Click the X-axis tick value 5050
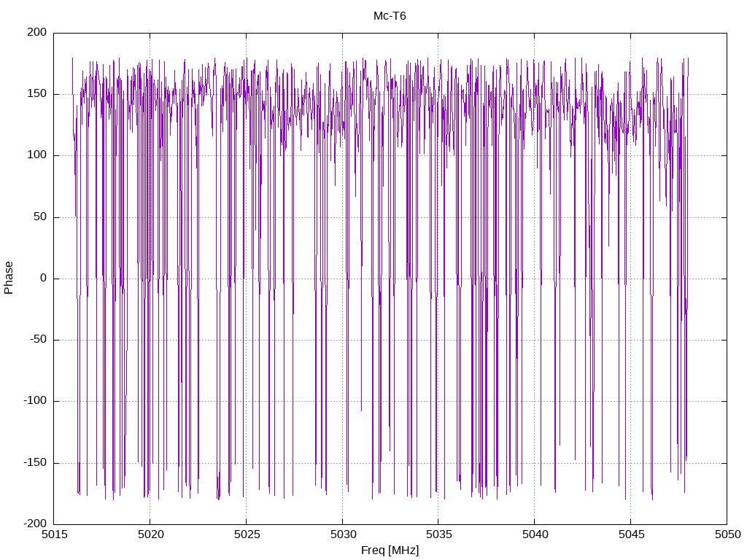747x560 pixels. click(727, 534)
